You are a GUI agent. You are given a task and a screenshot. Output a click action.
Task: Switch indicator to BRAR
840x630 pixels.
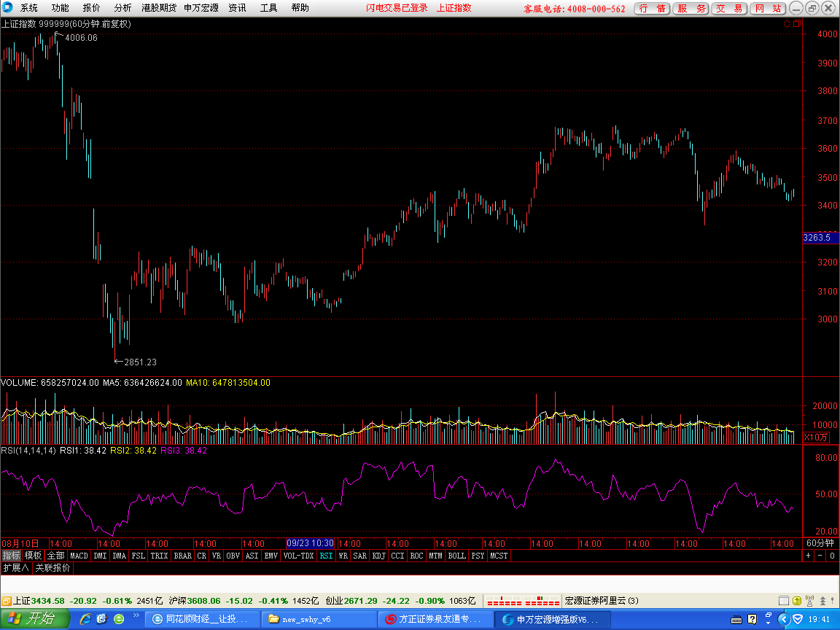(183, 556)
